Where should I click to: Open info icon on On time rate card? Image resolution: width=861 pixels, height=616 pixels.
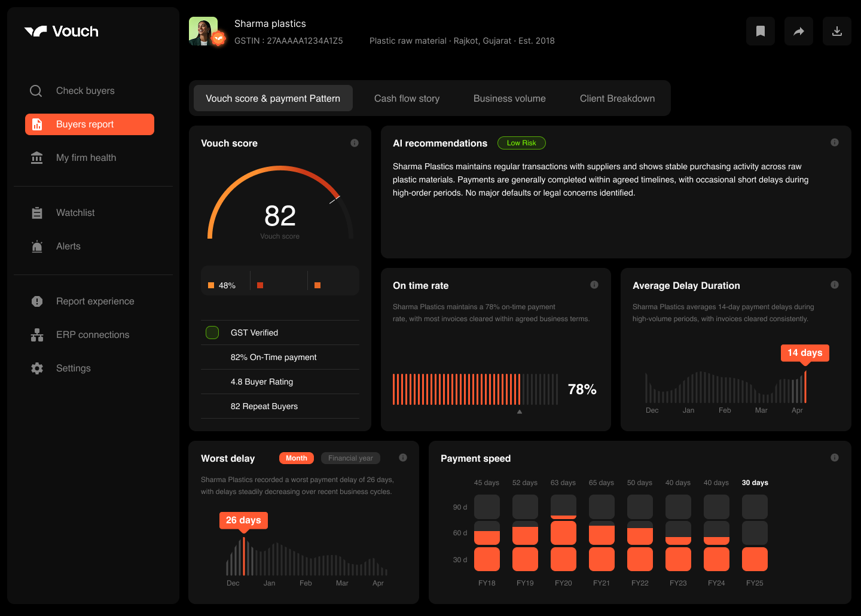pos(594,285)
